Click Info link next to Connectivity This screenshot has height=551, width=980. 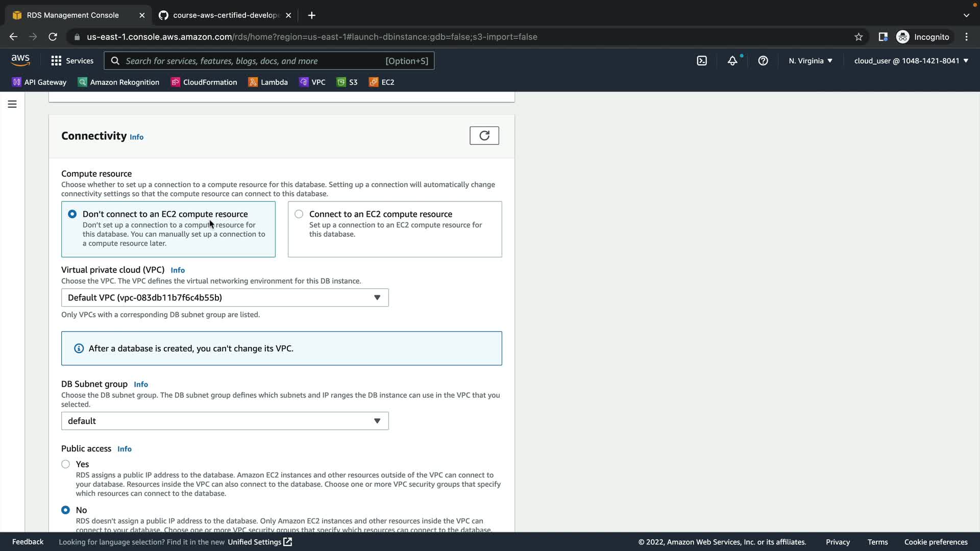click(x=136, y=137)
